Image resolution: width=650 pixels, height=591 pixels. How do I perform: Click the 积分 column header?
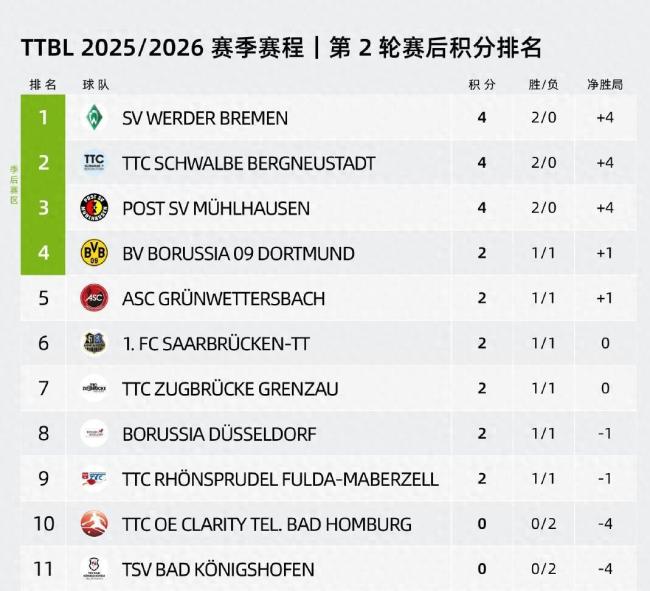point(482,85)
